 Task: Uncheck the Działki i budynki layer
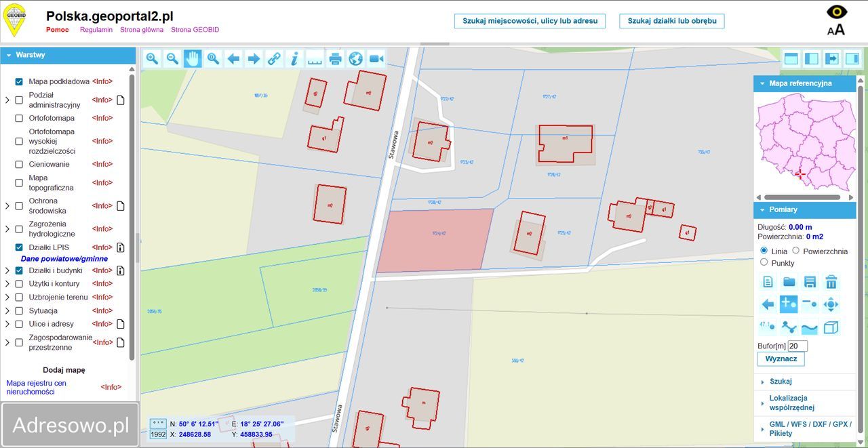(19, 270)
